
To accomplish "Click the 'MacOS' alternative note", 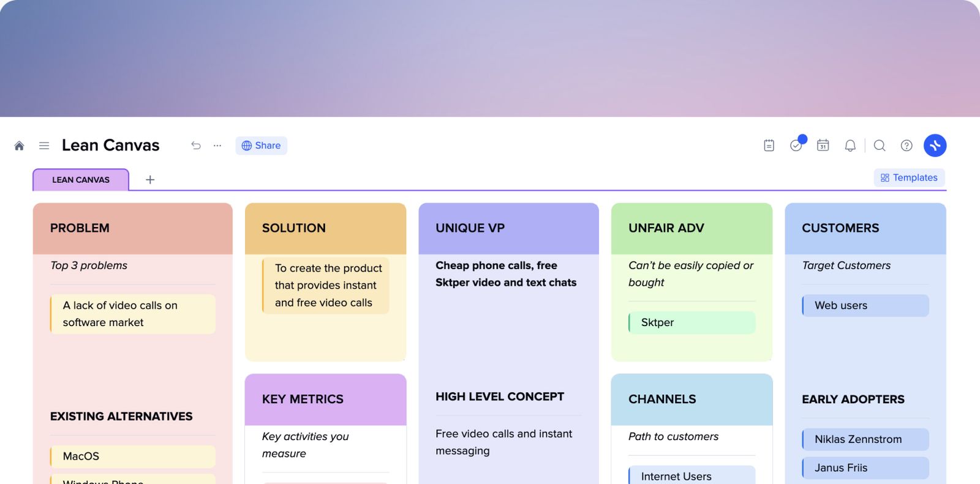I will click(x=133, y=456).
